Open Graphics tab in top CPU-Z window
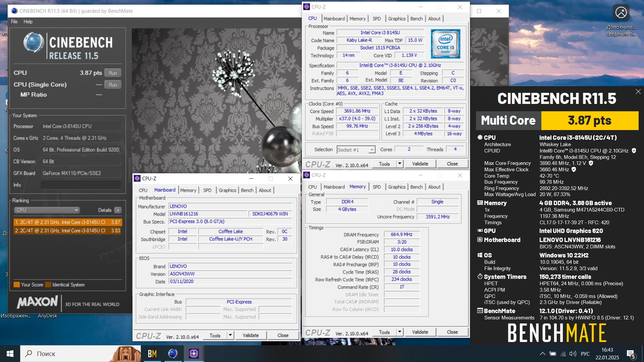The image size is (644, 362). [x=397, y=19]
